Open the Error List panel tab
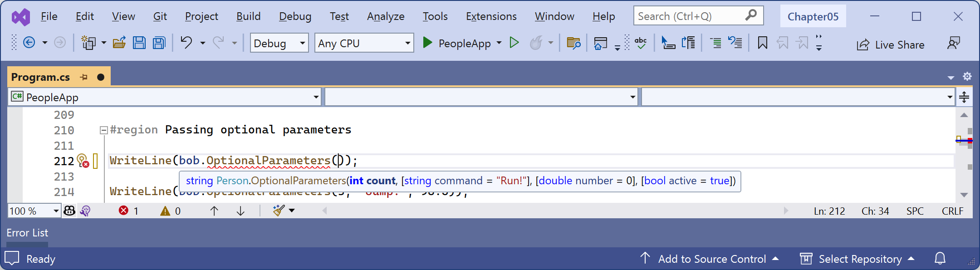 [x=27, y=233]
